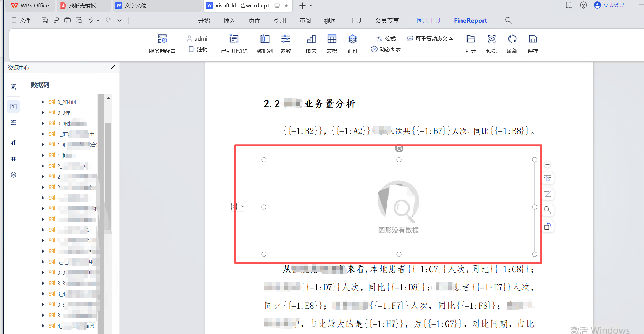644x334 pixels.
Task: Open the 插入 ribbon tab
Action: tap(229, 21)
